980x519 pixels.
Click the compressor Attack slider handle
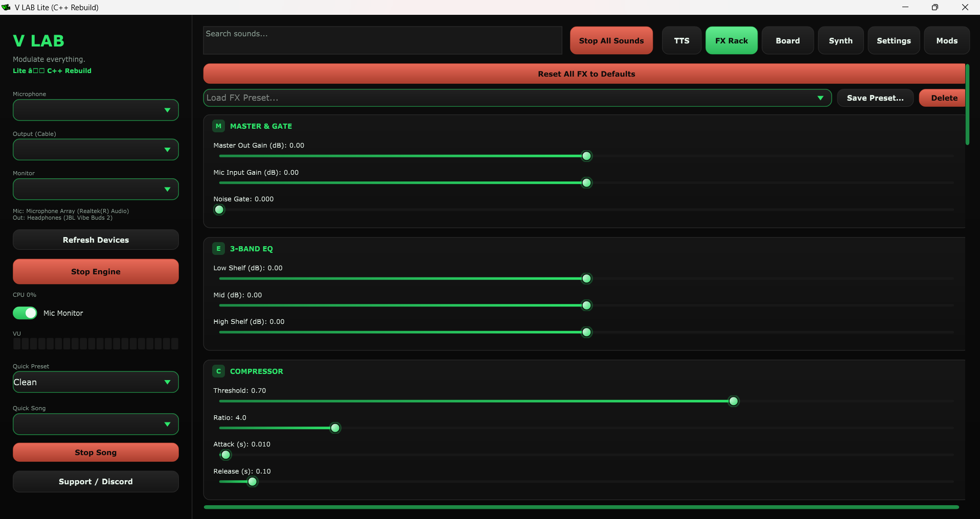[226, 455]
